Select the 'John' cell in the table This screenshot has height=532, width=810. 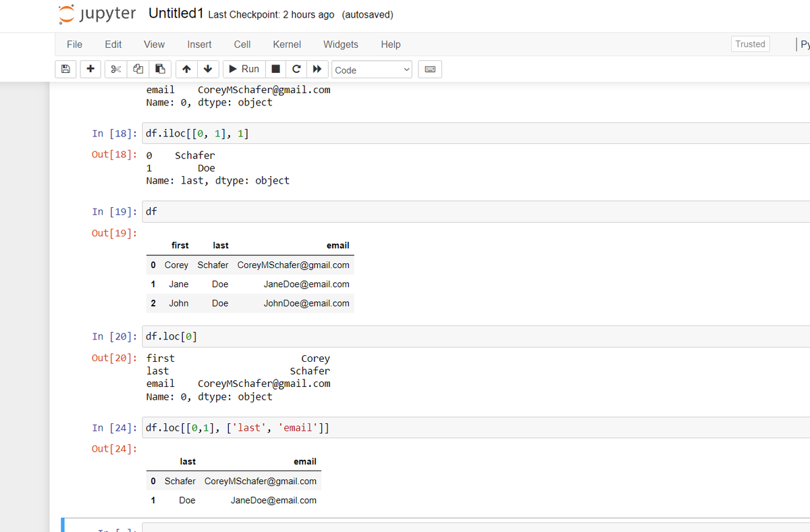(179, 303)
